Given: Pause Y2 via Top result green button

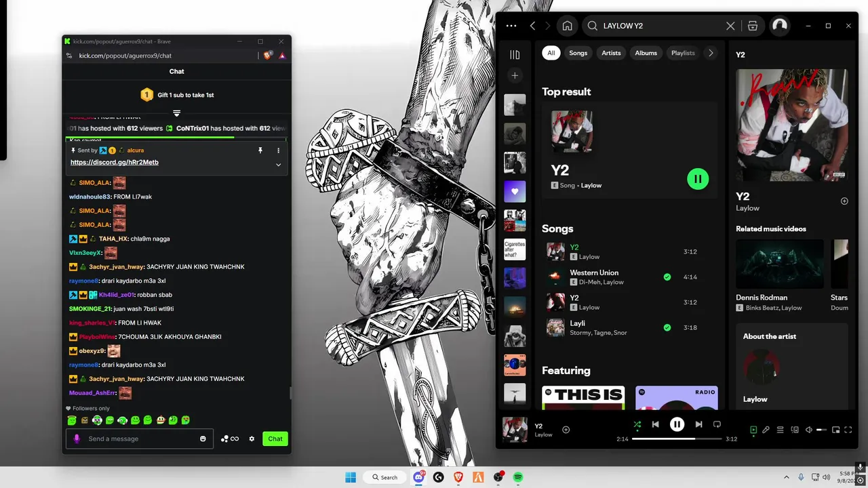Looking at the screenshot, I should (x=698, y=179).
